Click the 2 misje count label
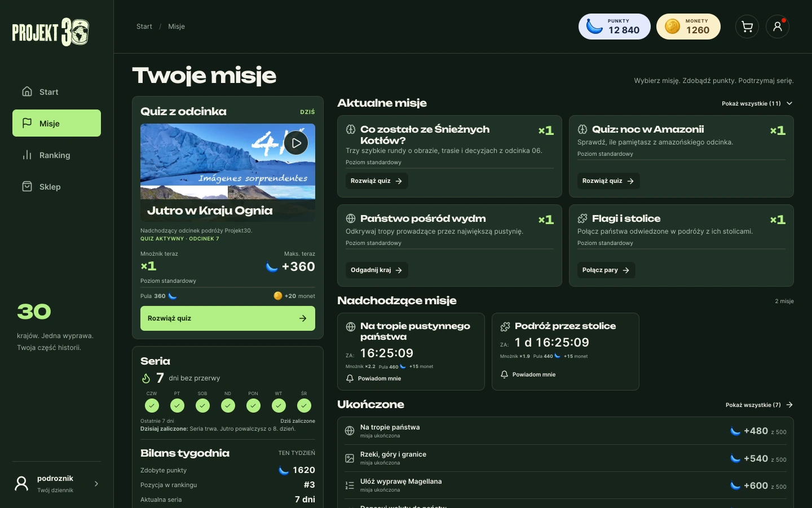This screenshot has height=508, width=812. 784,301
